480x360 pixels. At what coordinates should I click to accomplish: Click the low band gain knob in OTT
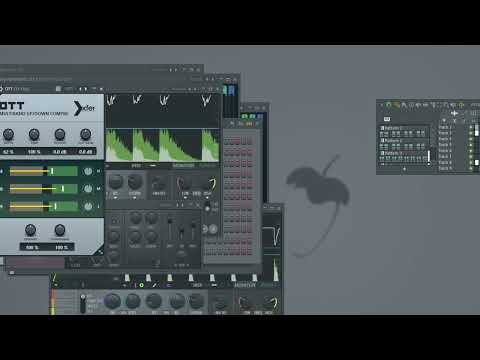coord(88,206)
